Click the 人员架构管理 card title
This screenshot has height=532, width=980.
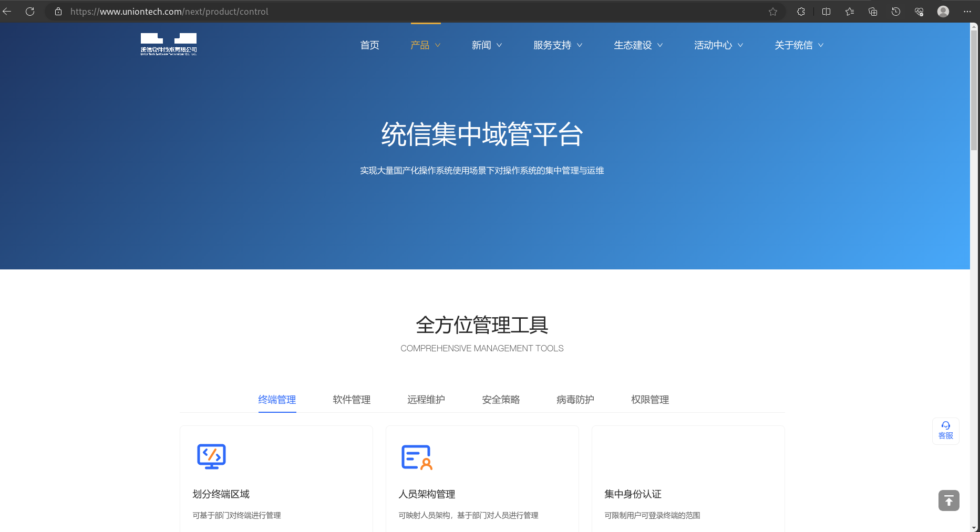(x=427, y=494)
